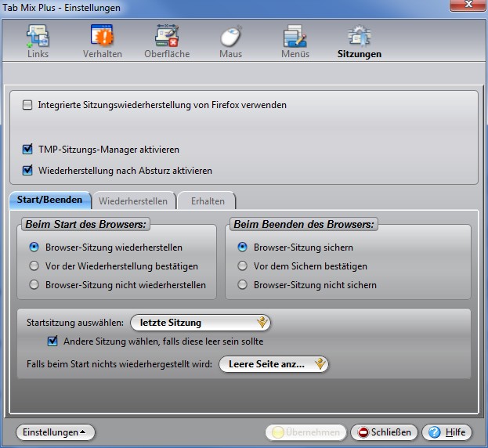Open the Maus settings category icon
The width and height of the screenshot is (488, 448).
point(230,42)
